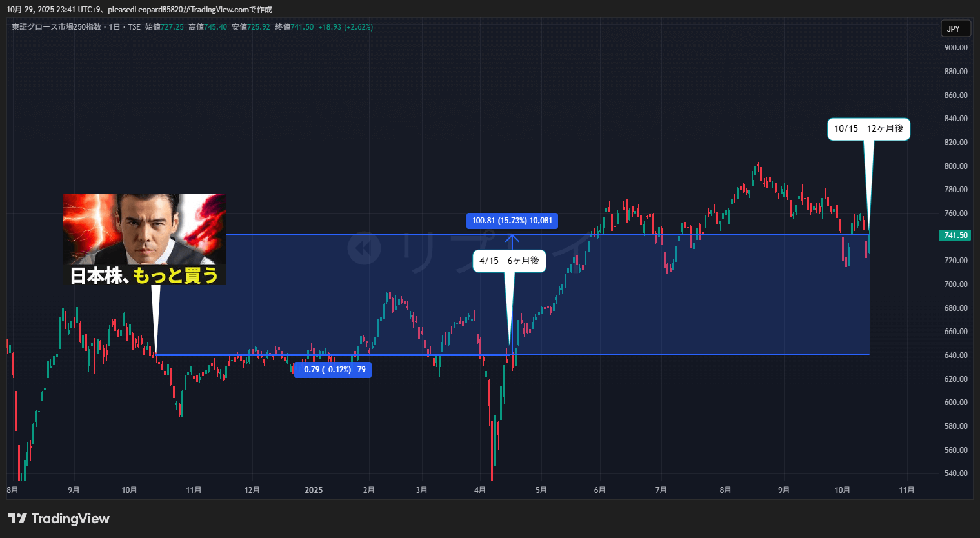Select the green 741.50 current price label

point(955,235)
